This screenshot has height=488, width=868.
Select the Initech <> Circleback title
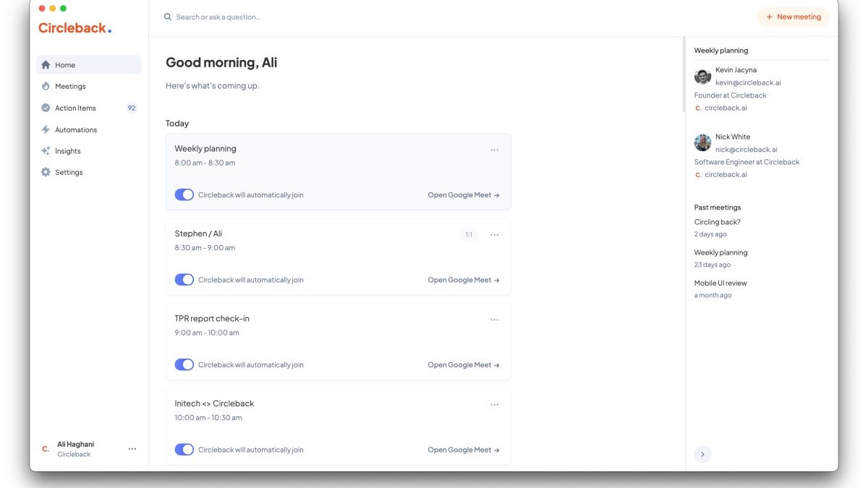click(214, 403)
